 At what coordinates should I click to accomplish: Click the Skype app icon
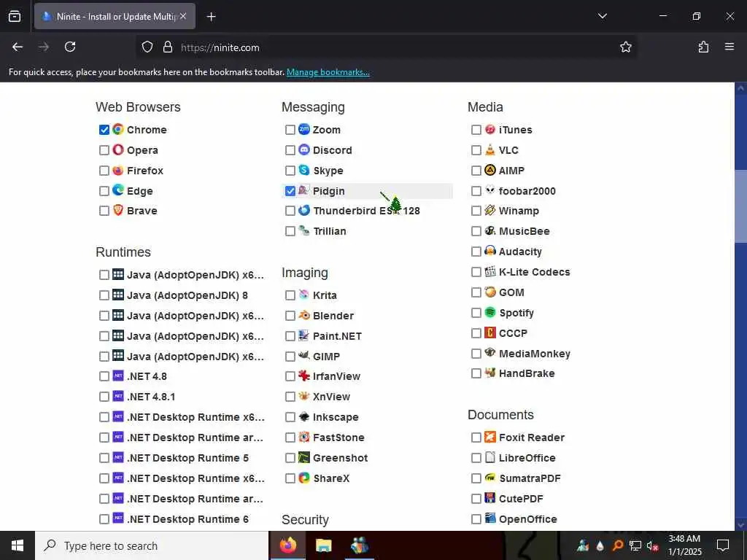pos(304,170)
